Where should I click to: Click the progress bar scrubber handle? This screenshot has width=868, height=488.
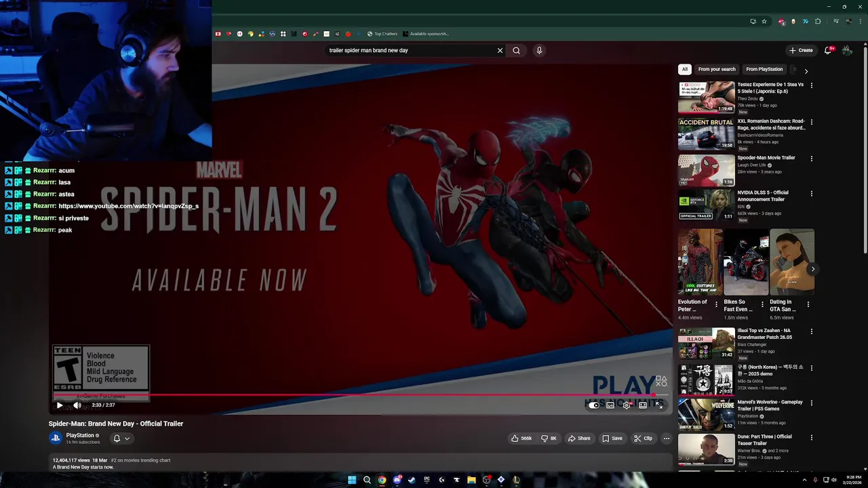click(654, 395)
